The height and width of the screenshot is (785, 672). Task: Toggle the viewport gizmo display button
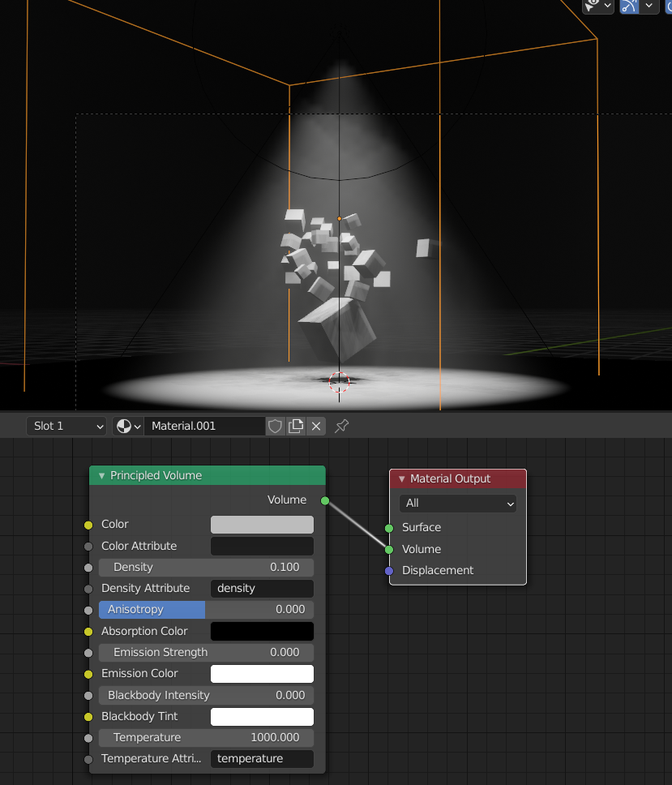(629, 6)
